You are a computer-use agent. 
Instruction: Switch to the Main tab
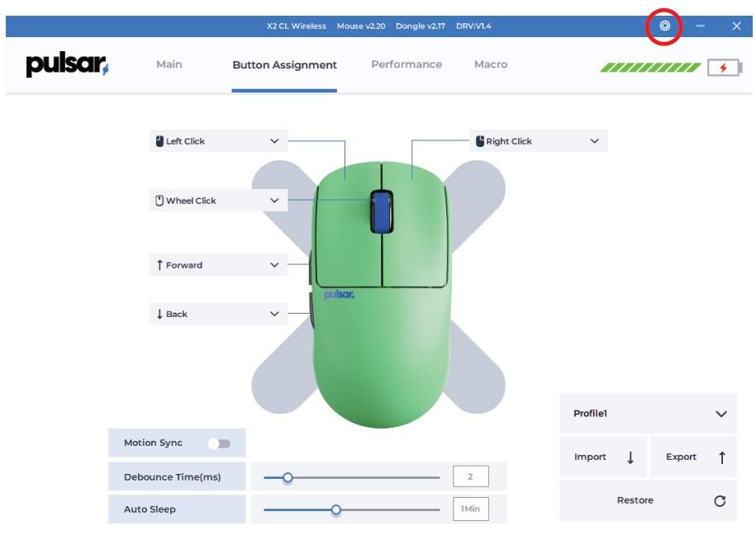(169, 64)
